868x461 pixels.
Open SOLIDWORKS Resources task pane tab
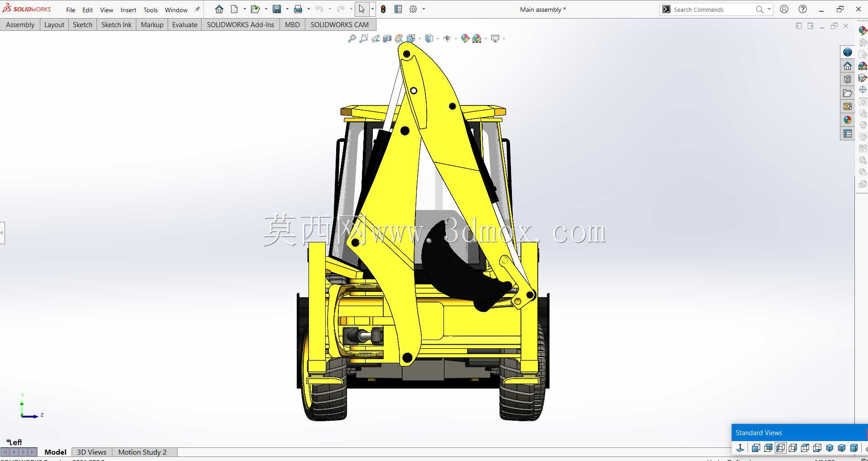tap(848, 66)
